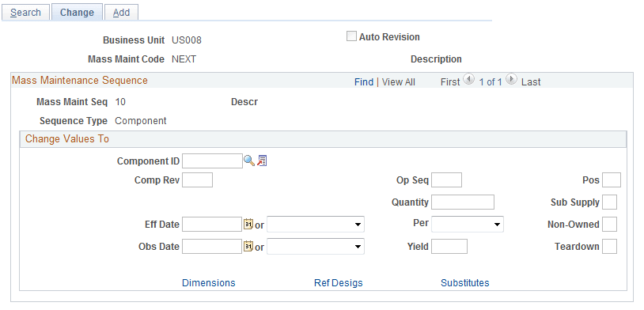The width and height of the screenshot is (644, 310).
Task: Click the Teardown field
Action: click(x=609, y=247)
